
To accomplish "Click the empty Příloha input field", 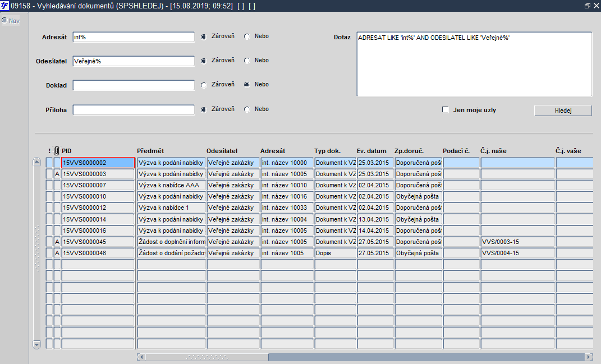I will 134,110.
